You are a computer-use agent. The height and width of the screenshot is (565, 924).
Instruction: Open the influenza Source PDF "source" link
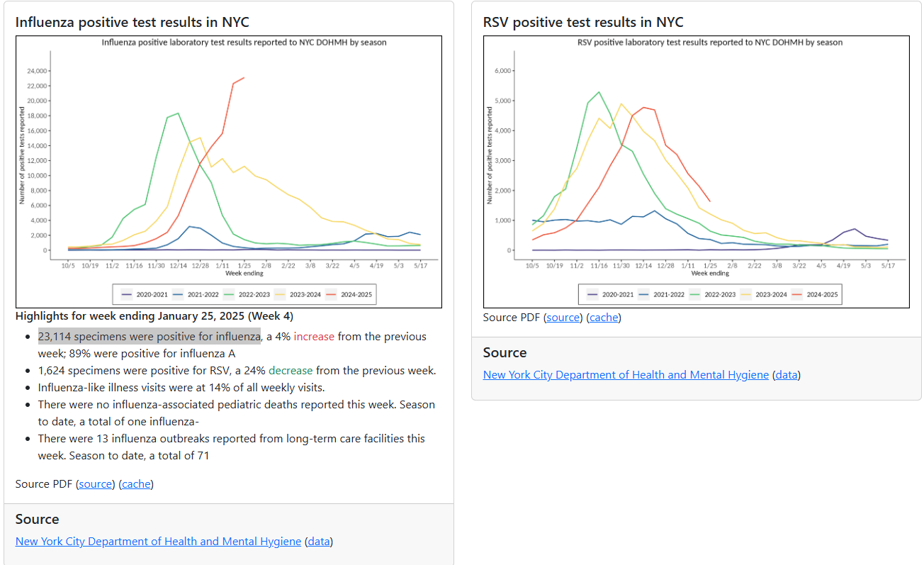(96, 484)
